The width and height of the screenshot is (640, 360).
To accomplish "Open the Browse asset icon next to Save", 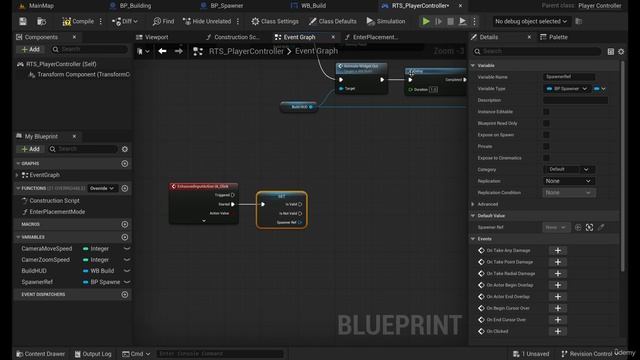I will coord(41,21).
